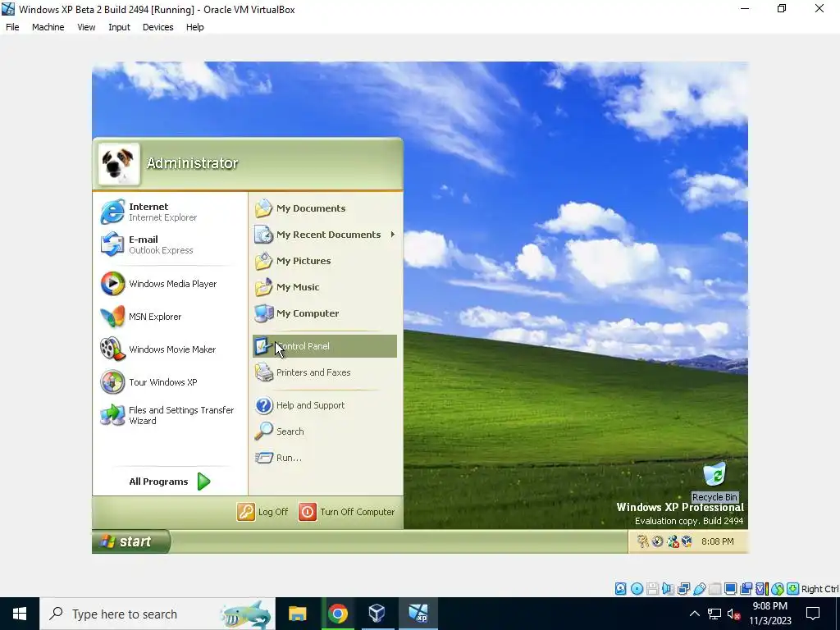Open VirtualBox Machine menu

pyautogui.click(x=48, y=27)
